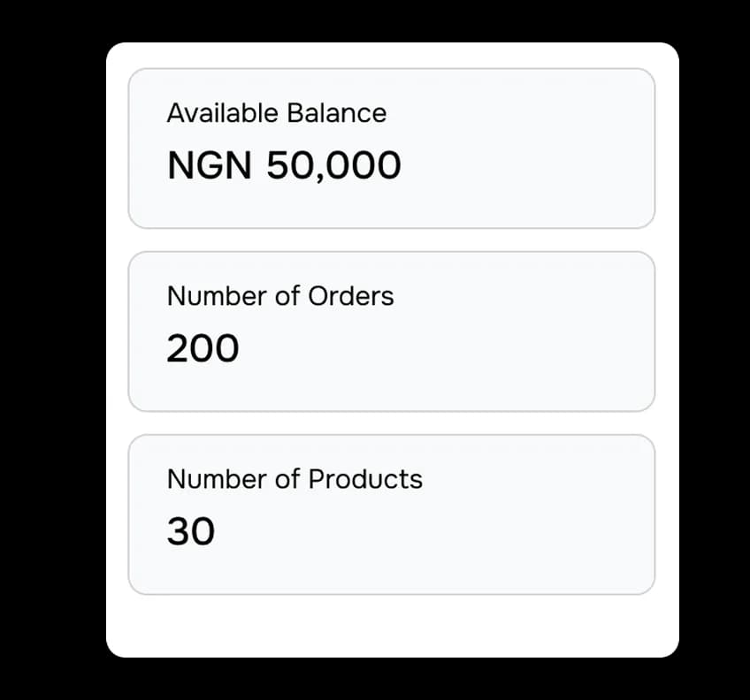
Task: Click the gap between orders and products cards
Action: coord(392,422)
